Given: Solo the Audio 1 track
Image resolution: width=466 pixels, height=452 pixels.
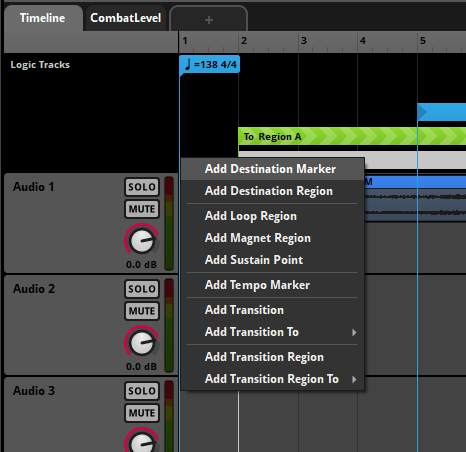Looking at the screenshot, I should pyautogui.click(x=142, y=187).
